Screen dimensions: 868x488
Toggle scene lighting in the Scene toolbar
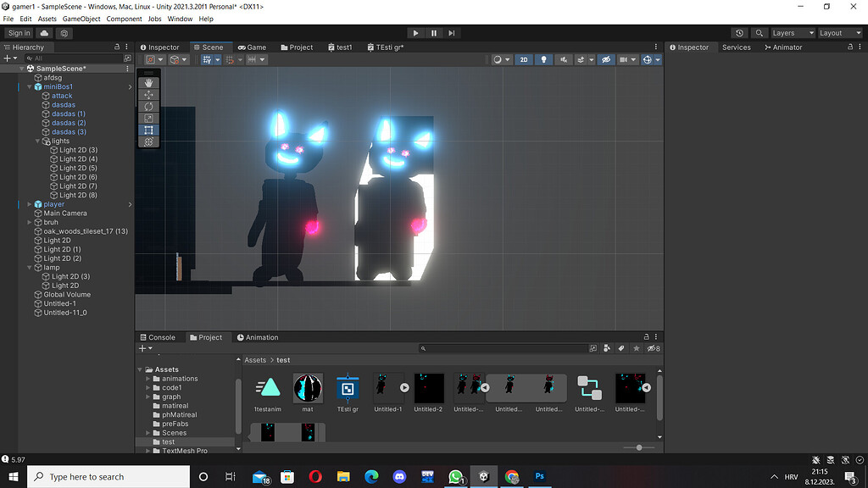click(543, 60)
